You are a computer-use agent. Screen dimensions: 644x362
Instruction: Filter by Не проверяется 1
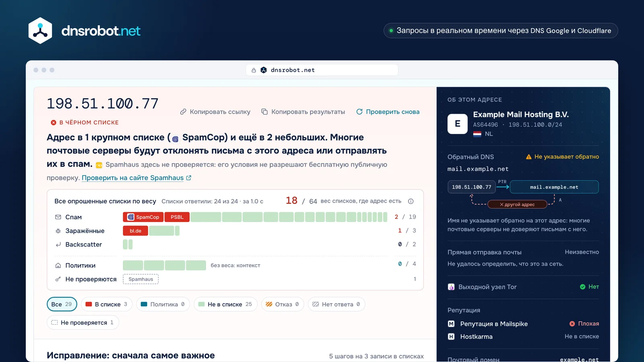tap(83, 323)
